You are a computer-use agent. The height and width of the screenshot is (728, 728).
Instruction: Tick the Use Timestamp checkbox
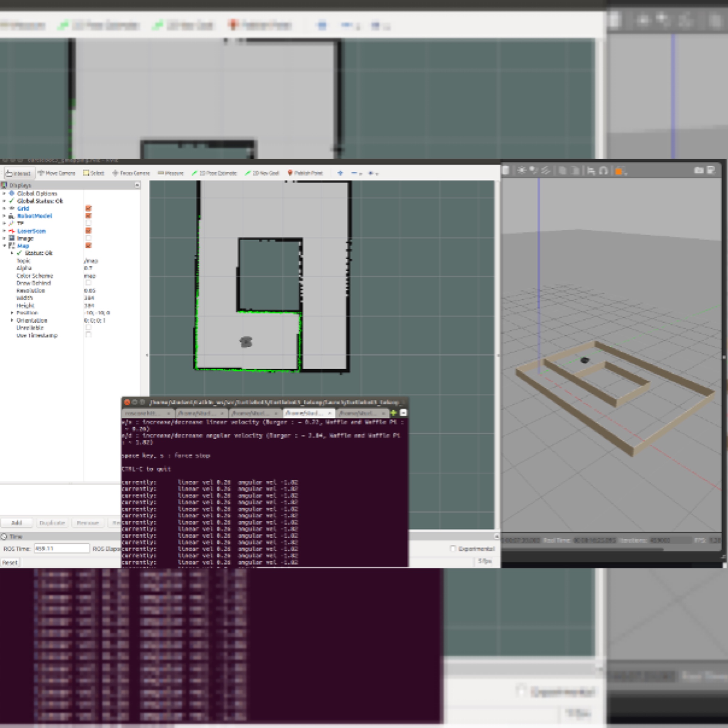tap(89, 335)
